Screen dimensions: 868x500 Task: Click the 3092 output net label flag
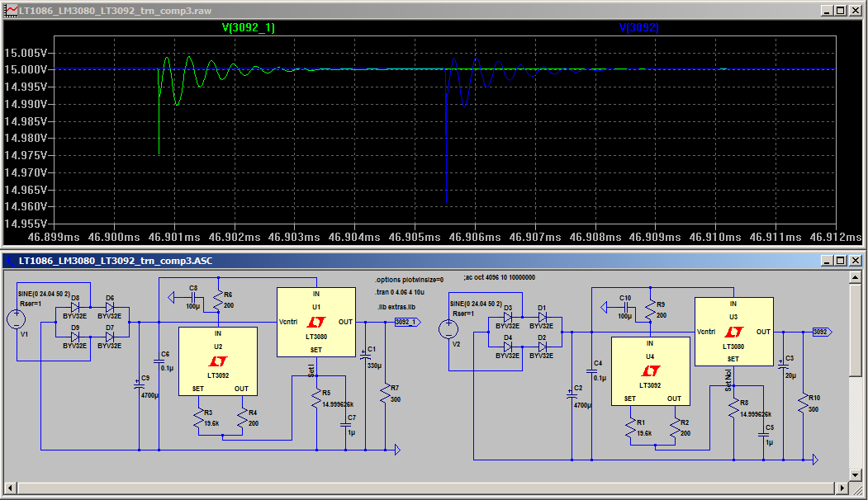click(x=822, y=332)
